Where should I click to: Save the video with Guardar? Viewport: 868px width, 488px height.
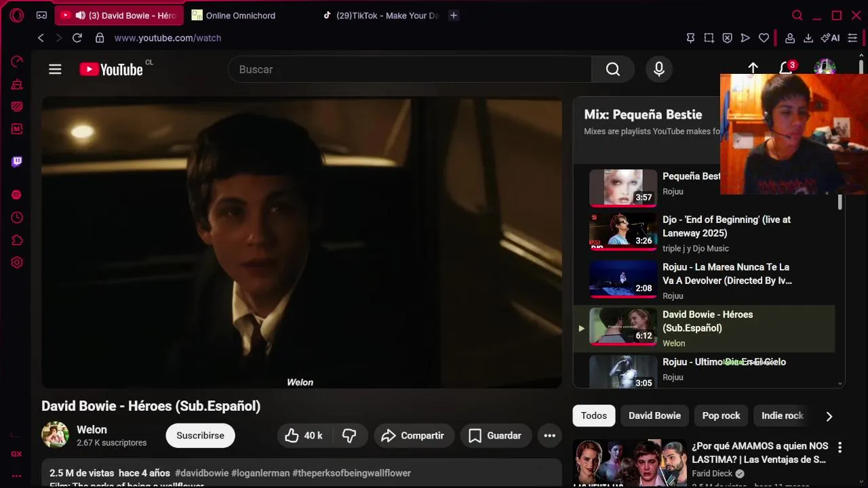coord(495,435)
